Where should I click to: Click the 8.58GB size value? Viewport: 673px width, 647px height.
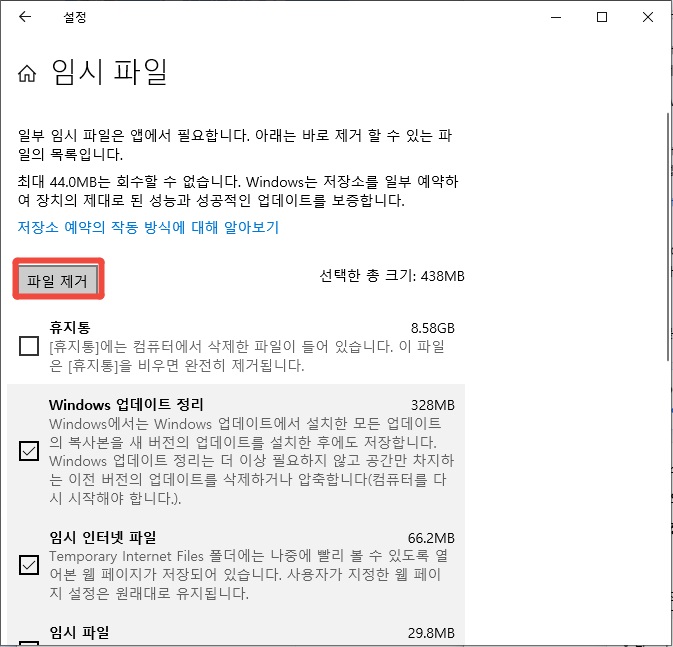[433, 328]
